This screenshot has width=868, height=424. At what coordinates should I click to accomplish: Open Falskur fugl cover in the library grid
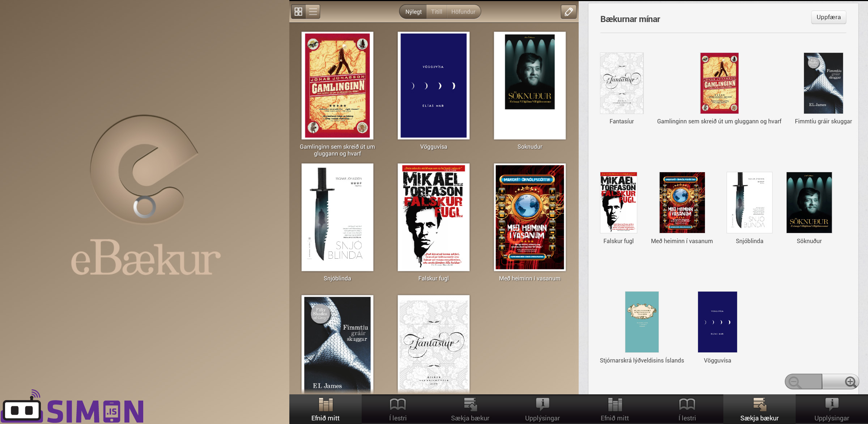tap(433, 217)
